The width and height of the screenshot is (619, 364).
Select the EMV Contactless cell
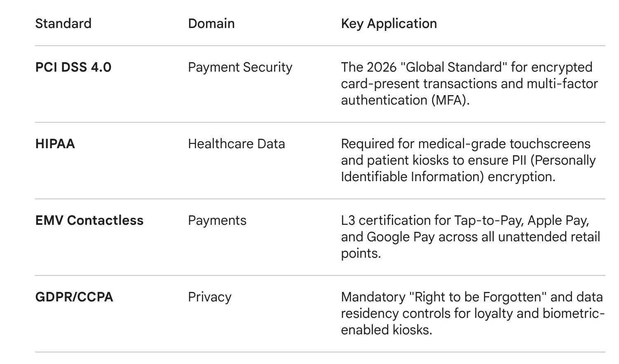[89, 220]
